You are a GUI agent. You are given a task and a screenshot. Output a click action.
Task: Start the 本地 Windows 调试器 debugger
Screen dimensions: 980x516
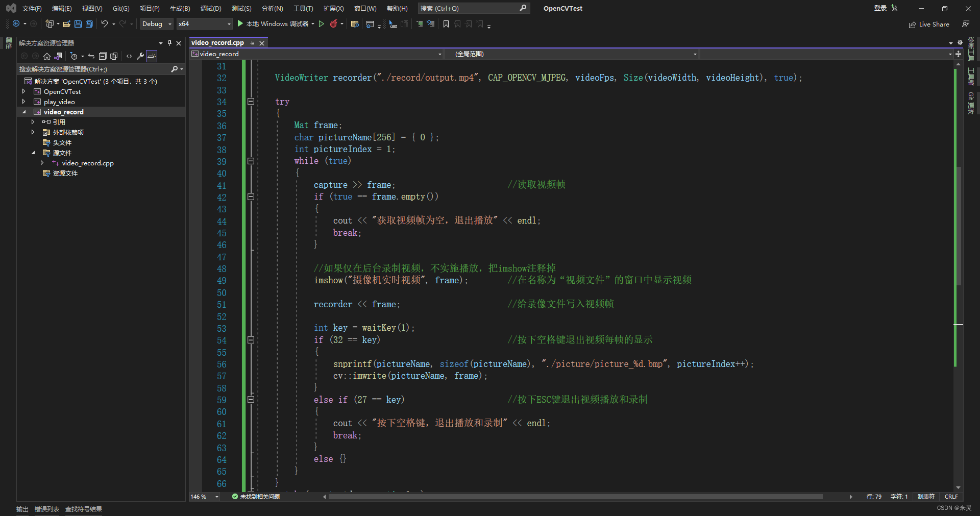[276, 24]
